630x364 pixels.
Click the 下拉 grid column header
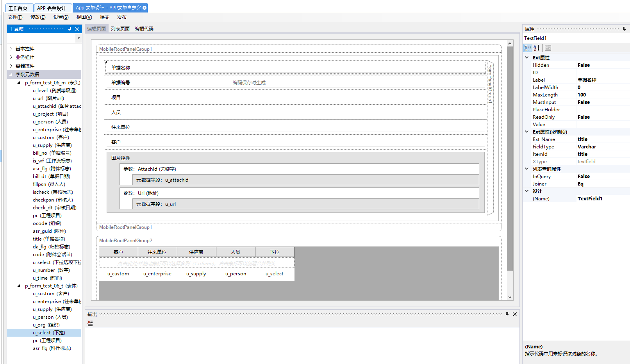[275, 252]
